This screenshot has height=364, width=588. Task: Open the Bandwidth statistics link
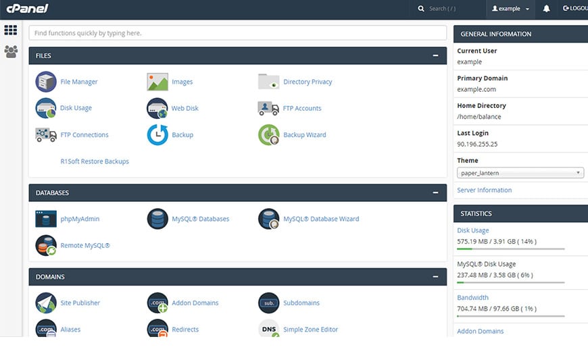[472, 297]
